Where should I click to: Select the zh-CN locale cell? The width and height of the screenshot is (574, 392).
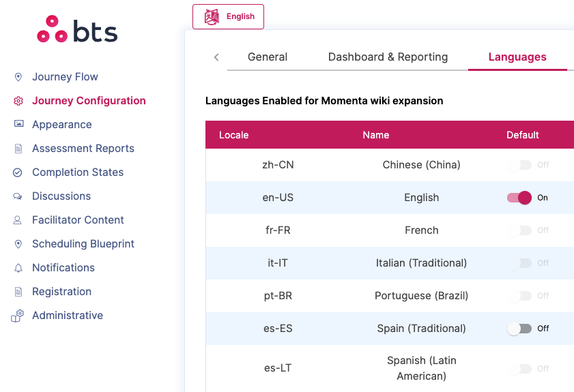(x=278, y=165)
